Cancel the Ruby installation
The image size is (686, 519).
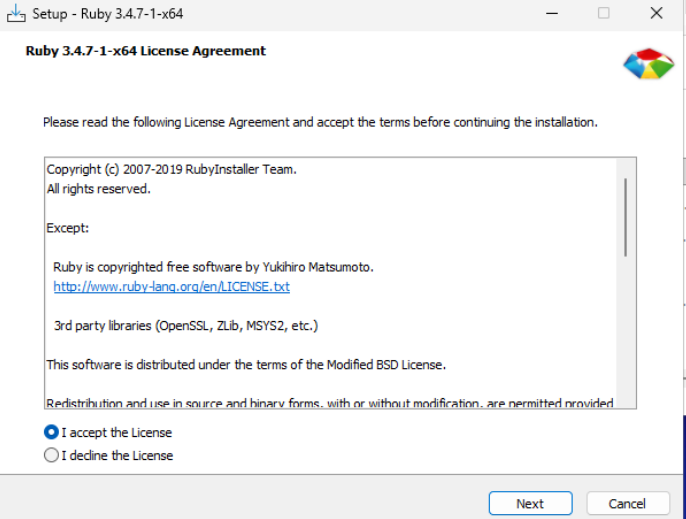tap(627, 503)
